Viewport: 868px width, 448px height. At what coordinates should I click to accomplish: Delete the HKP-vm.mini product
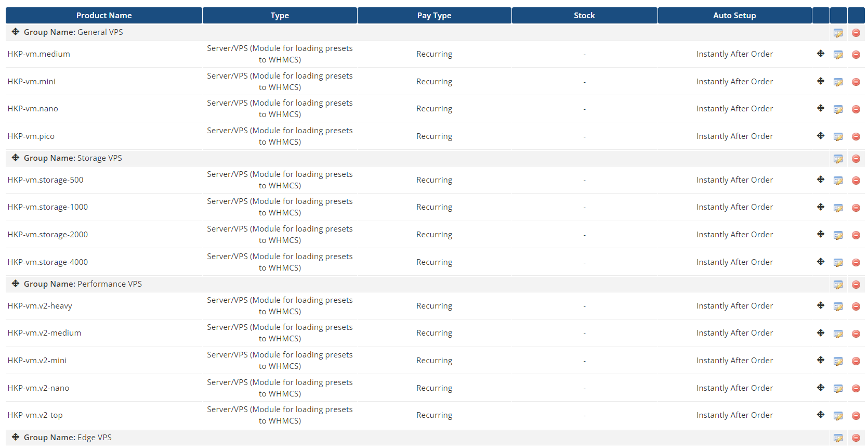[856, 82]
